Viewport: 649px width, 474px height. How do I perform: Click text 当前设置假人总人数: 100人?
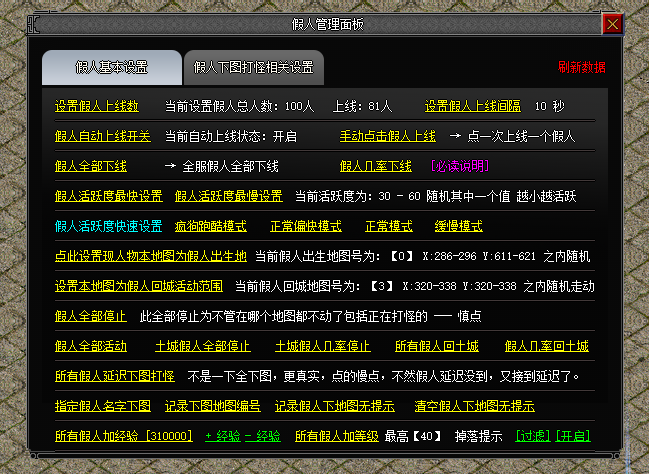[x=240, y=106]
